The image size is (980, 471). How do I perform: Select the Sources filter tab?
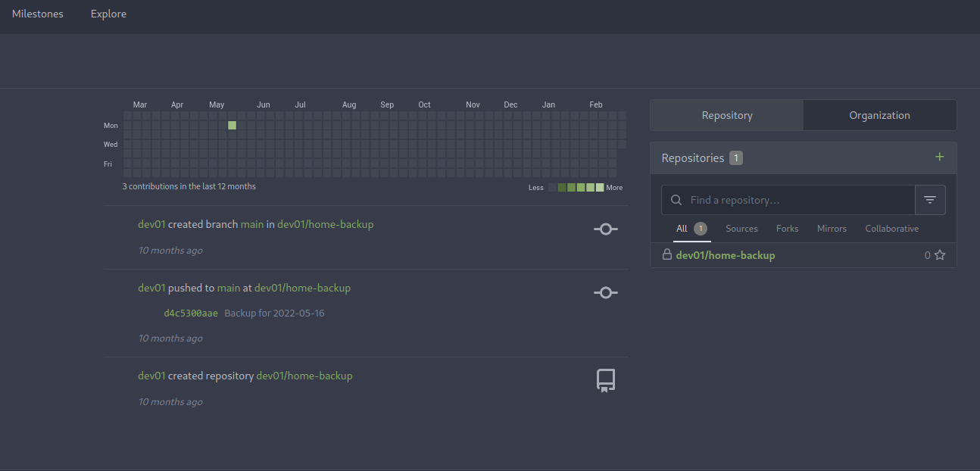tap(741, 229)
